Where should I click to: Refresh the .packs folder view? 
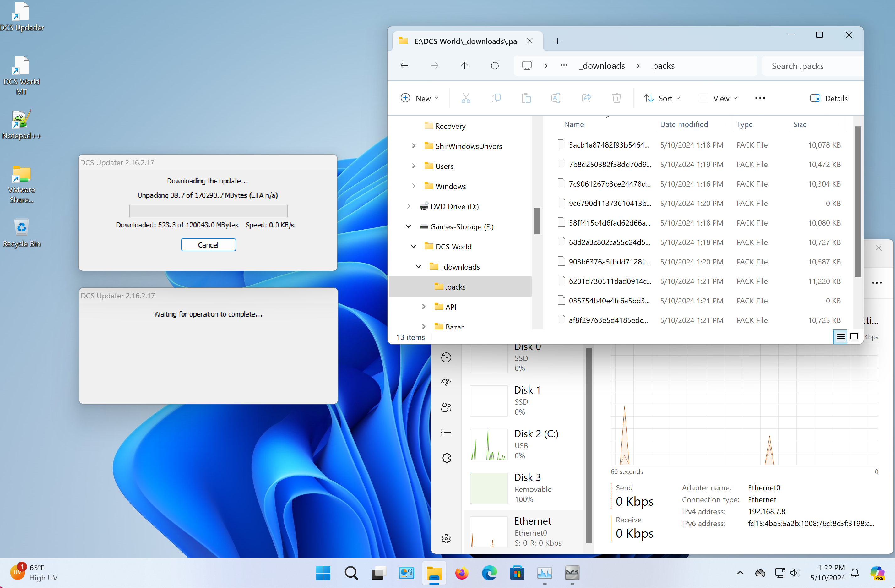(x=495, y=65)
